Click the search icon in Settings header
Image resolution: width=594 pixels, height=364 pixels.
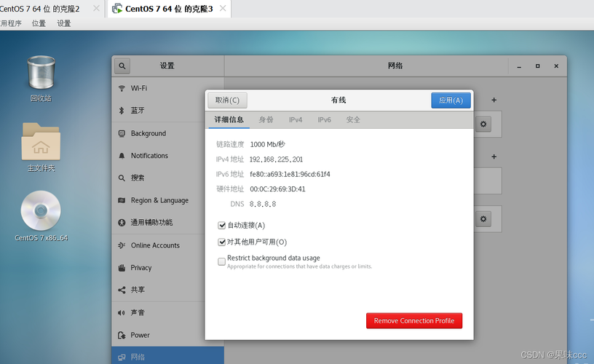pos(122,66)
